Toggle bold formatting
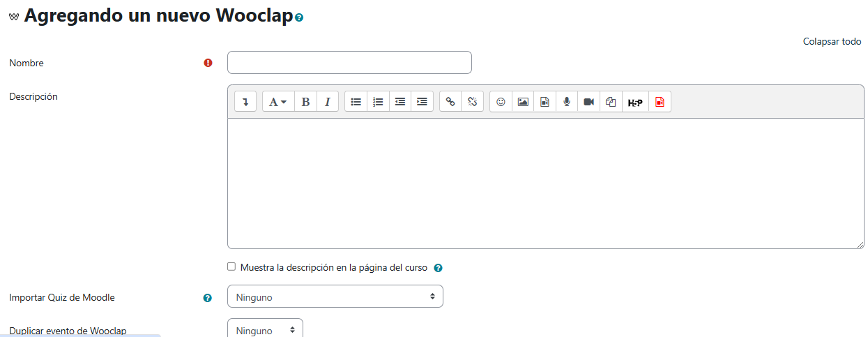This screenshot has height=337, width=868. (305, 102)
